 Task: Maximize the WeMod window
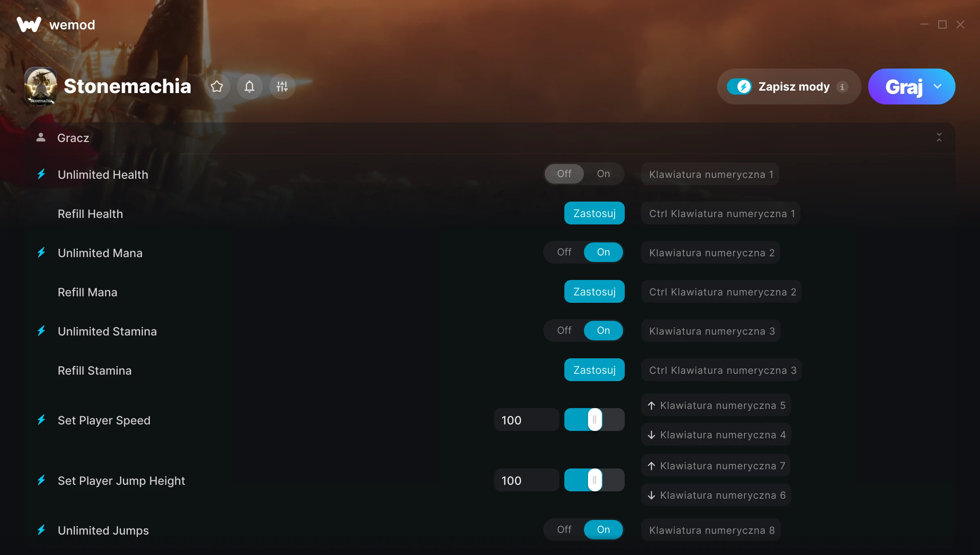[942, 24]
